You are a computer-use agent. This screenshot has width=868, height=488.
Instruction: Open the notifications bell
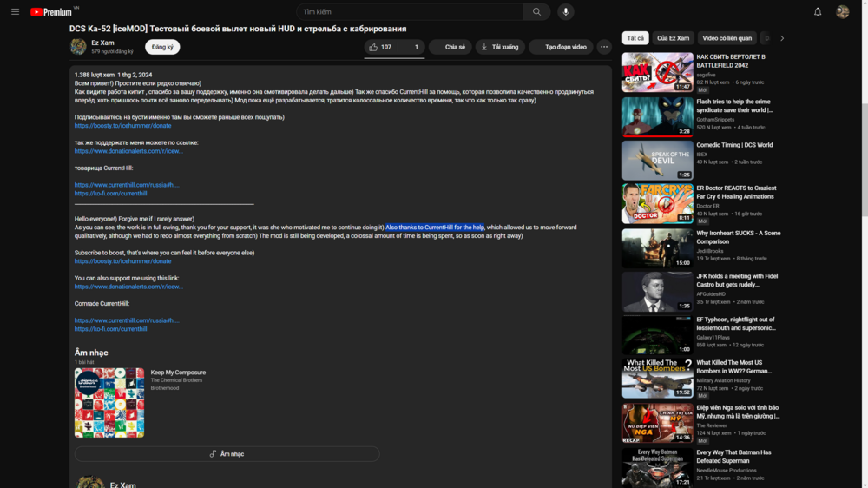click(x=817, y=11)
